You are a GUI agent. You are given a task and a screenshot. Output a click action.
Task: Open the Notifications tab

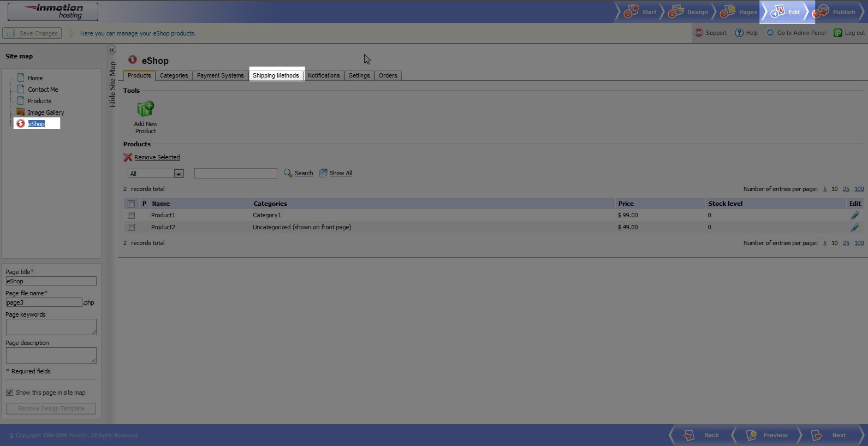[324, 75]
